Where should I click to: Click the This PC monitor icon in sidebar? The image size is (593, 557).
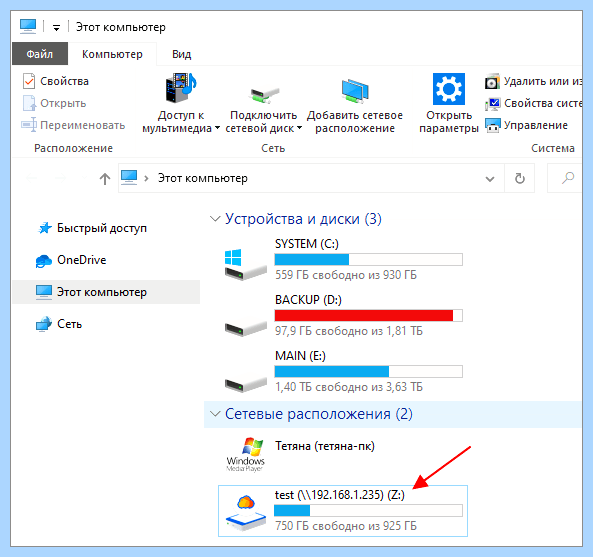pyautogui.click(x=44, y=292)
